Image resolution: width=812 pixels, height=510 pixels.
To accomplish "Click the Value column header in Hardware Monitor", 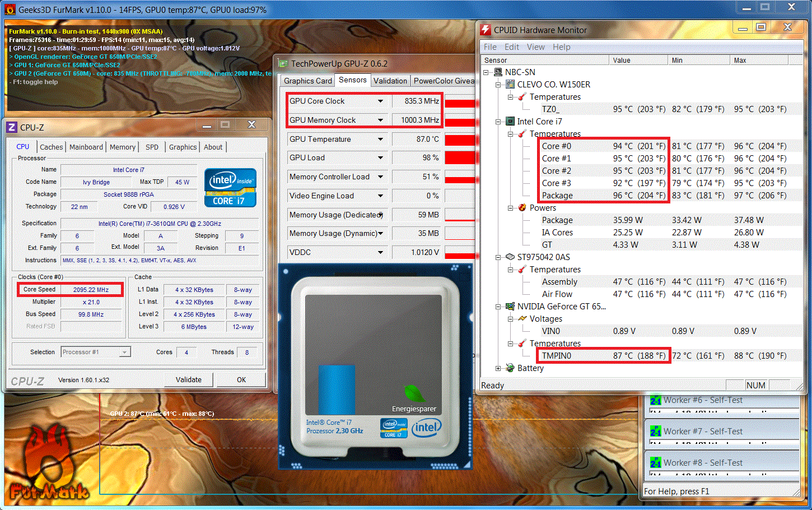I will [638, 60].
